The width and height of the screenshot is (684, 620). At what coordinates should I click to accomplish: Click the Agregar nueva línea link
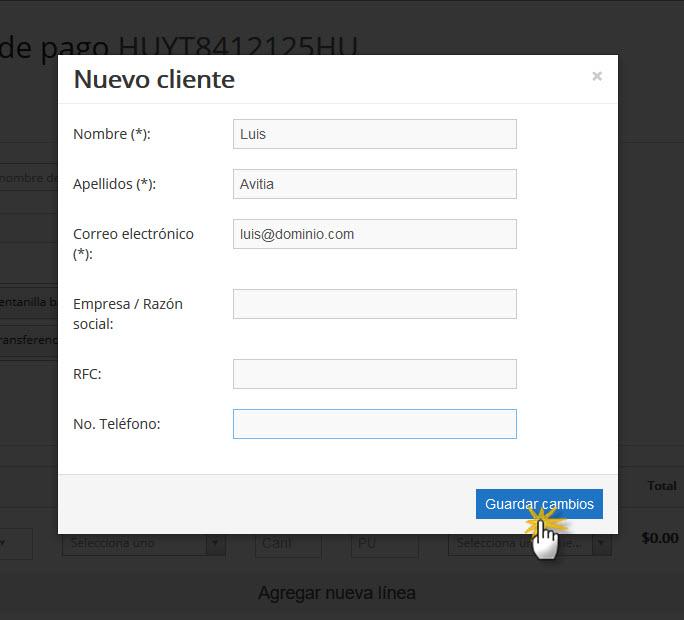337,593
